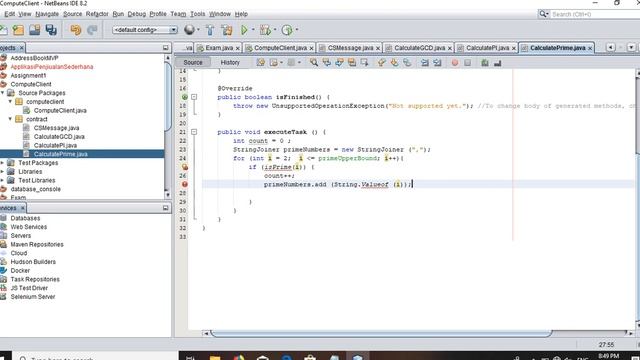Start Macro Recording red circle
This screenshot has height=360, width=640.
(x=455, y=63)
